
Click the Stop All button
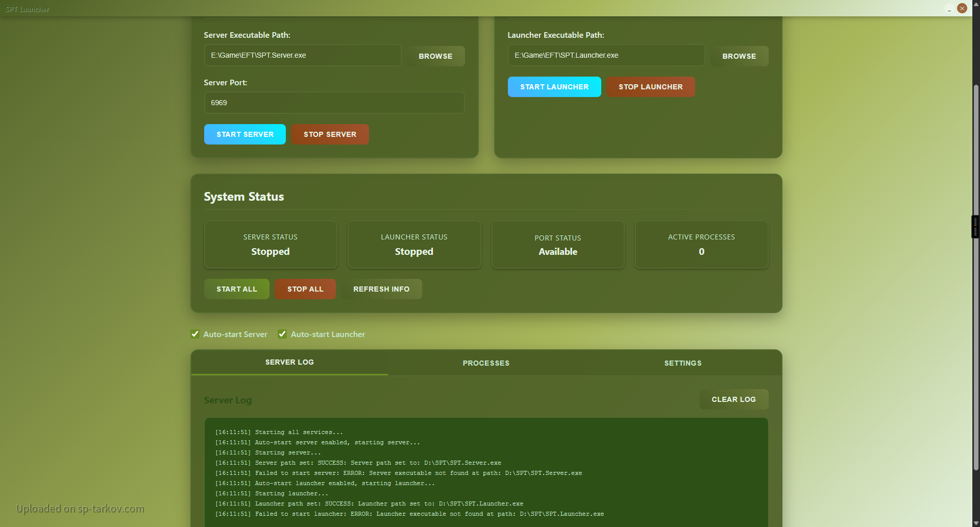pos(305,289)
